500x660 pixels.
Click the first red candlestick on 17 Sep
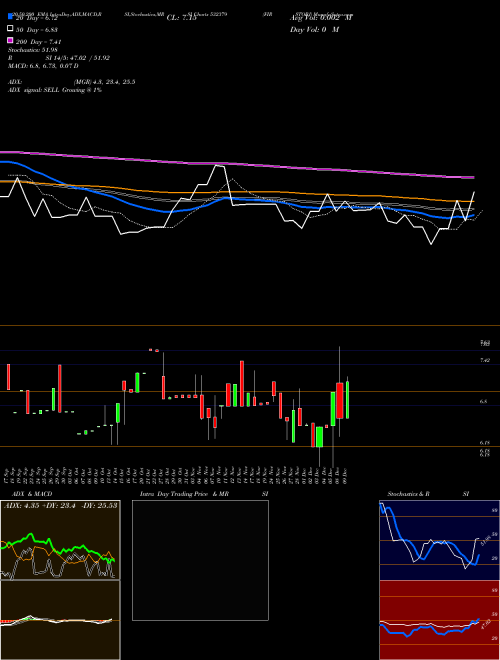8,377
